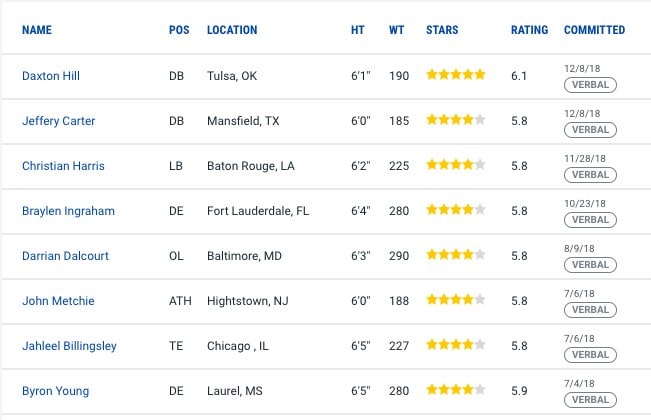
Task: Open John Metchie's player profile
Action: pos(58,301)
